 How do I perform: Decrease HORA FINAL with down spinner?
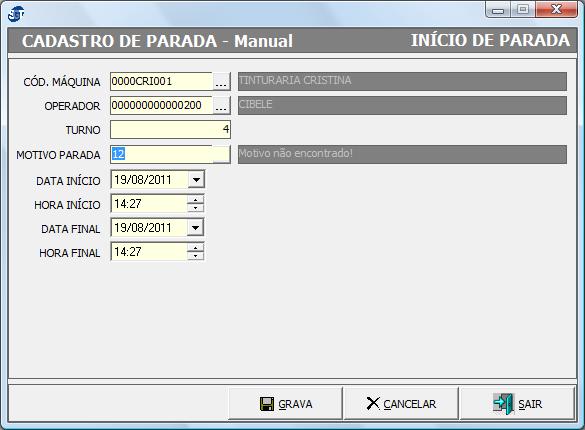point(195,256)
